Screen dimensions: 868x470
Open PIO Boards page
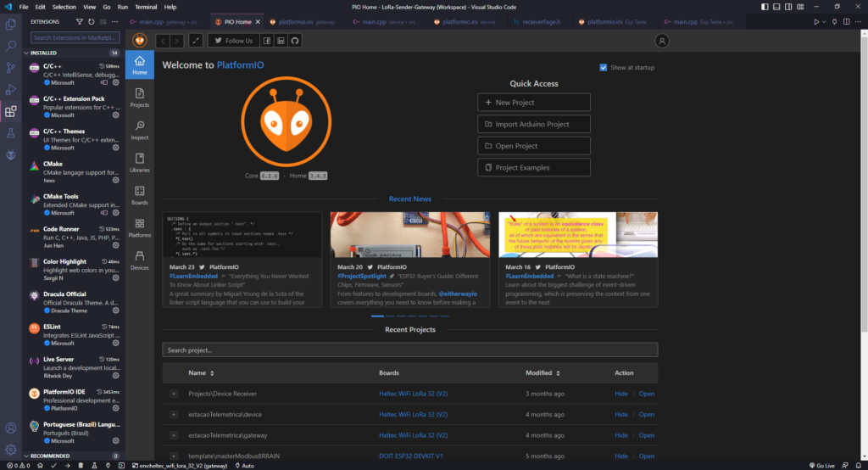[140, 196]
